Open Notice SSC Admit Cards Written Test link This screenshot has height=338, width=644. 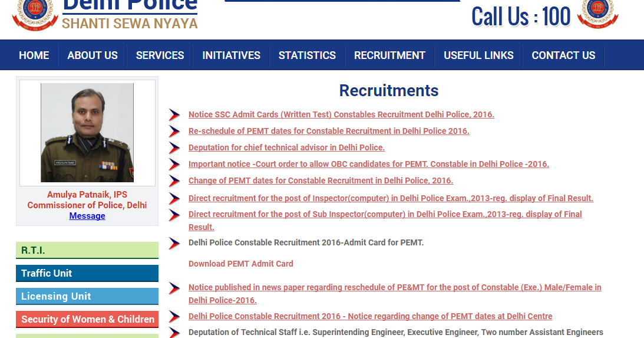[x=341, y=114]
